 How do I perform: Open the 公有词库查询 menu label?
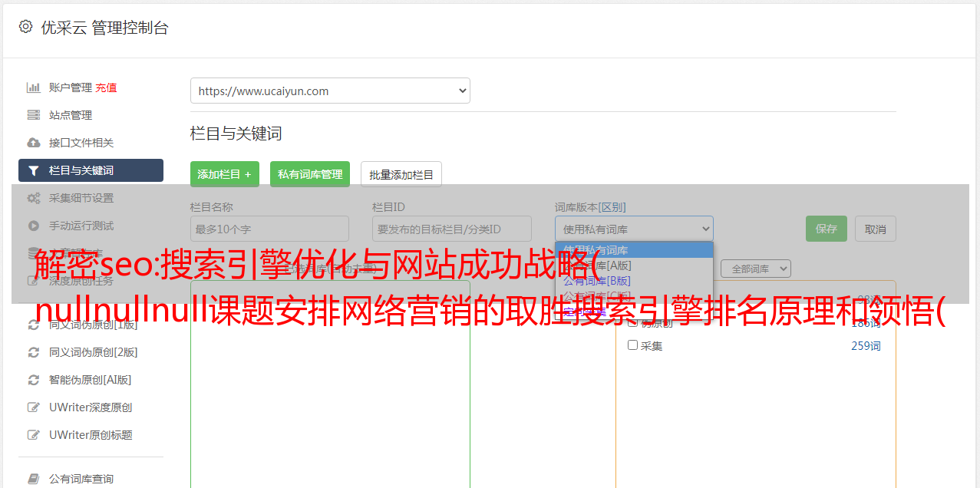point(81,479)
